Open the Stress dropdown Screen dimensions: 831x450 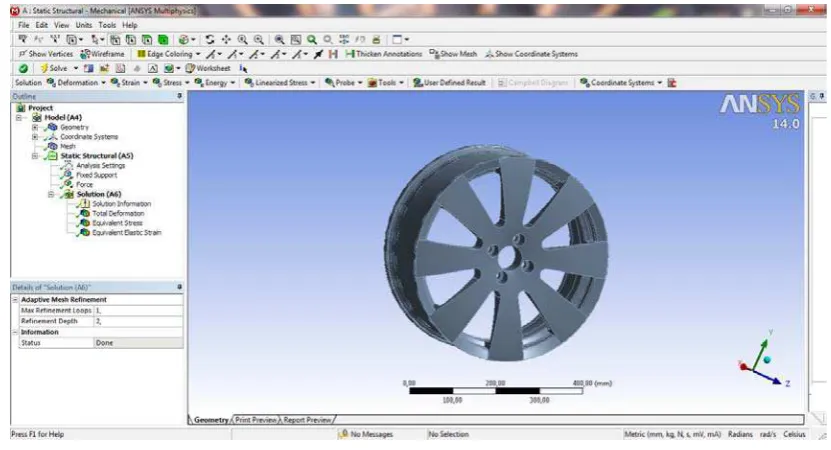point(171,83)
